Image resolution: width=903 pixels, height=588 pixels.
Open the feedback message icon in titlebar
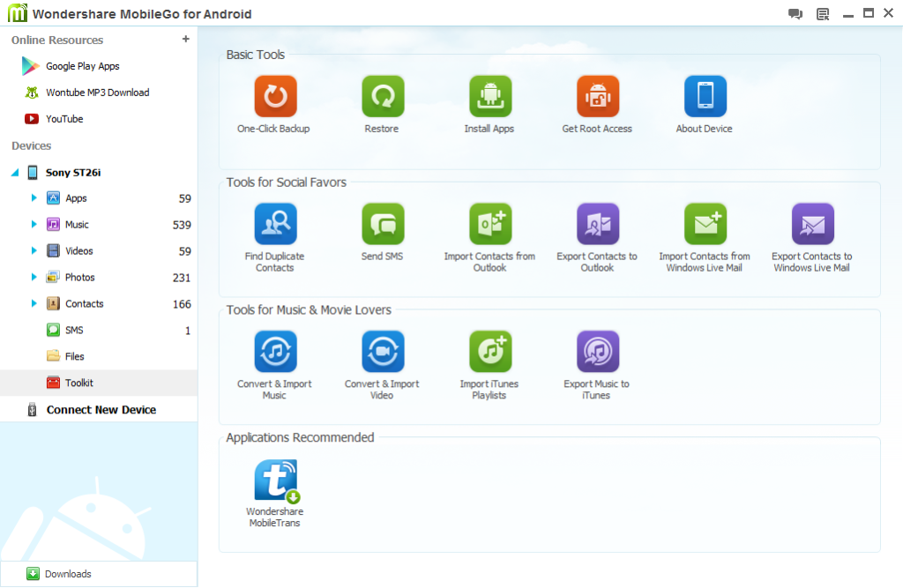(795, 13)
